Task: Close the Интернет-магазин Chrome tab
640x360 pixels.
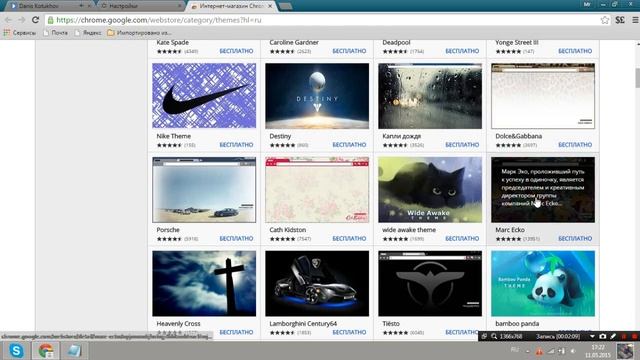Action: pos(270,6)
